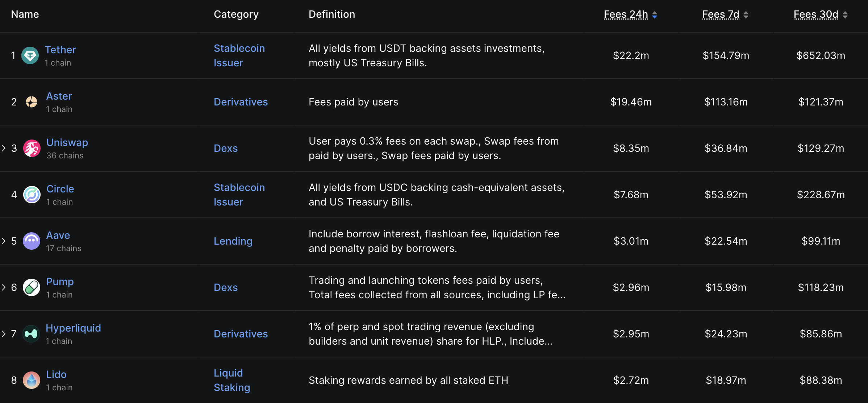Click Tether's $154.79m 7d fees value

coord(726,55)
